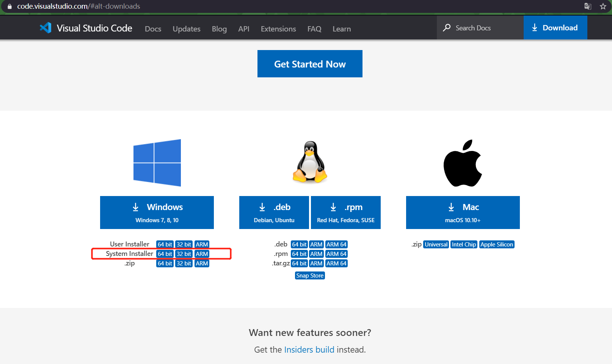The height and width of the screenshot is (364, 612).
Task: Select Windows .zip 64 bit
Action: point(165,264)
